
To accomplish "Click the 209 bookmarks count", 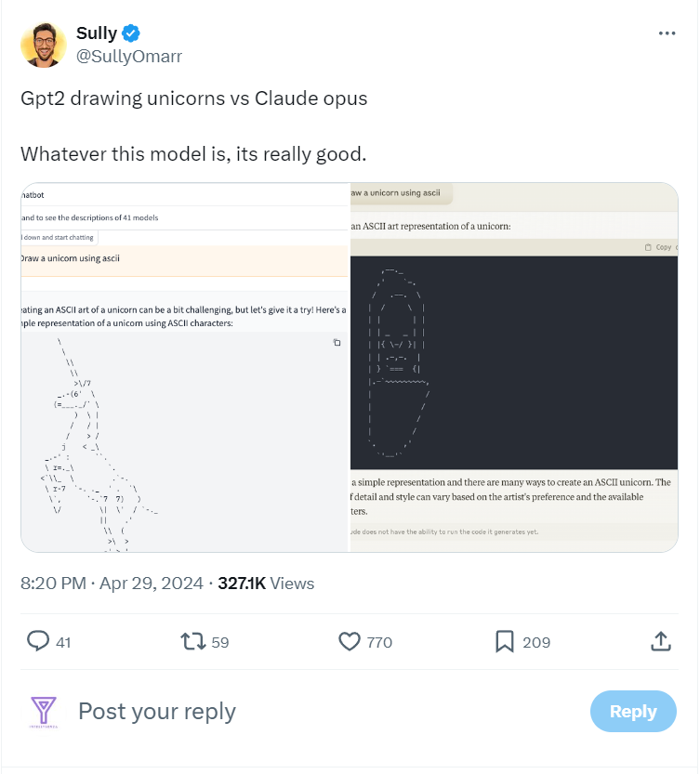I will click(536, 642).
